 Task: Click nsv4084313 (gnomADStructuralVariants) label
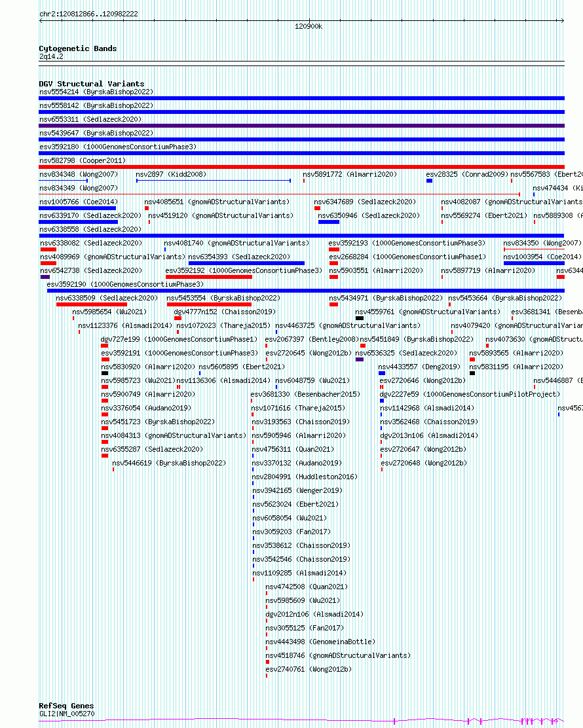[174, 435]
